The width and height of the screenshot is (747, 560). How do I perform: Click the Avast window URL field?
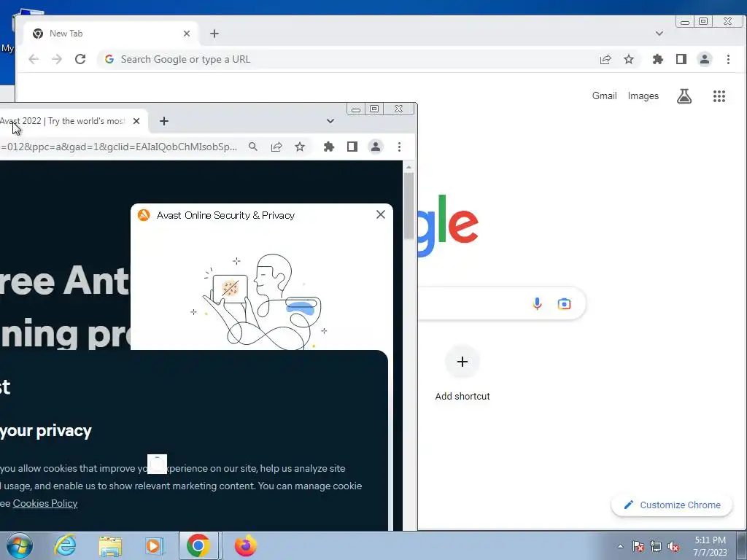[x=119, y=147]
